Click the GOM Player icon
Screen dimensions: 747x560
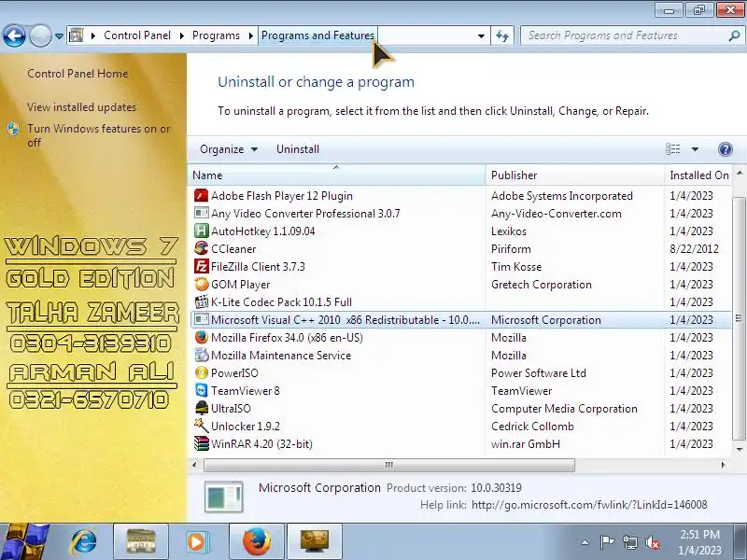tap(202, 285)
